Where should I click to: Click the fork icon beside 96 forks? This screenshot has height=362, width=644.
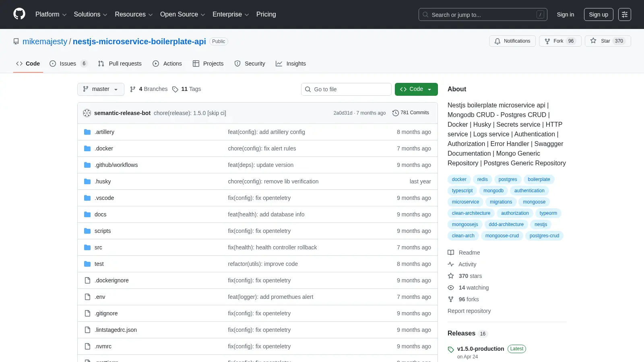click(451, 299)
